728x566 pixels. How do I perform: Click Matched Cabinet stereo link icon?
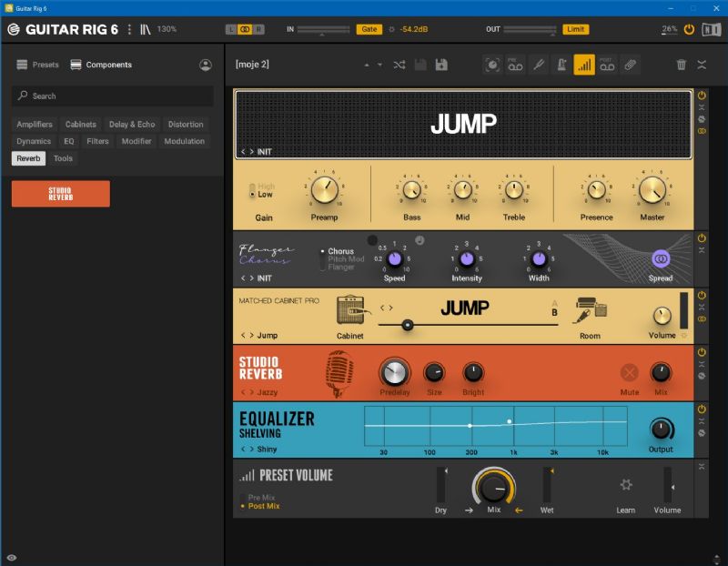[x=702, y=319]
